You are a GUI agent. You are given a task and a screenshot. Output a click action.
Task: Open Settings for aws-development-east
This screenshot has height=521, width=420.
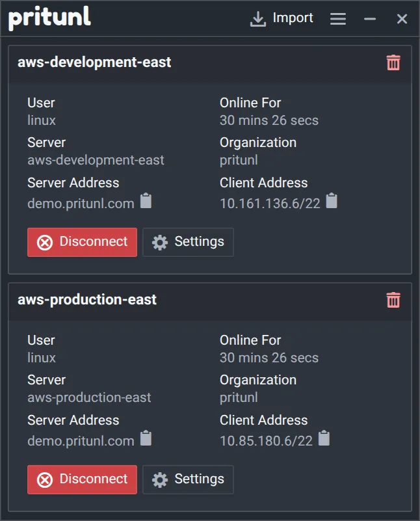pos(188,242)
